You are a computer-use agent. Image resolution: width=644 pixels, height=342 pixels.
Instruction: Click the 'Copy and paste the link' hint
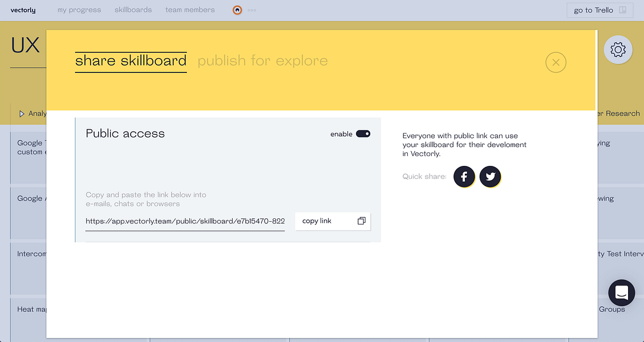coord(146,199)
